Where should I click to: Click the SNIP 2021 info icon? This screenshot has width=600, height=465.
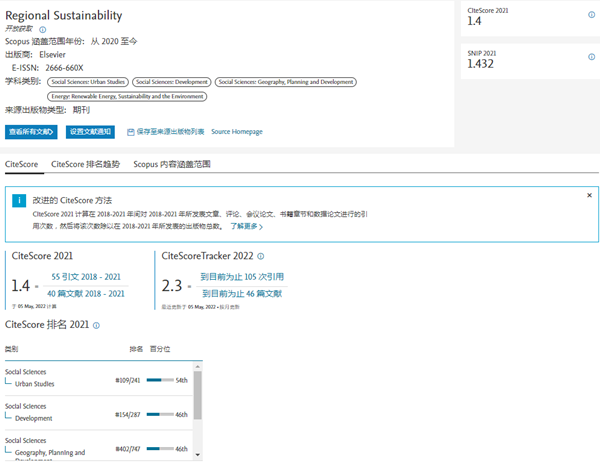point(591,55)
